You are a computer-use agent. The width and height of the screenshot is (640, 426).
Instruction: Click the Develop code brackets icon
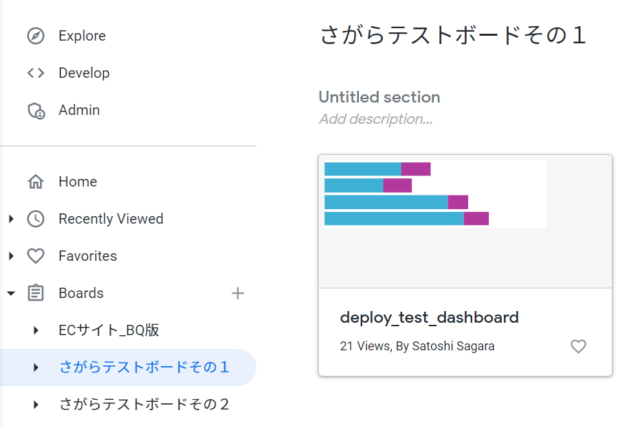36,73
